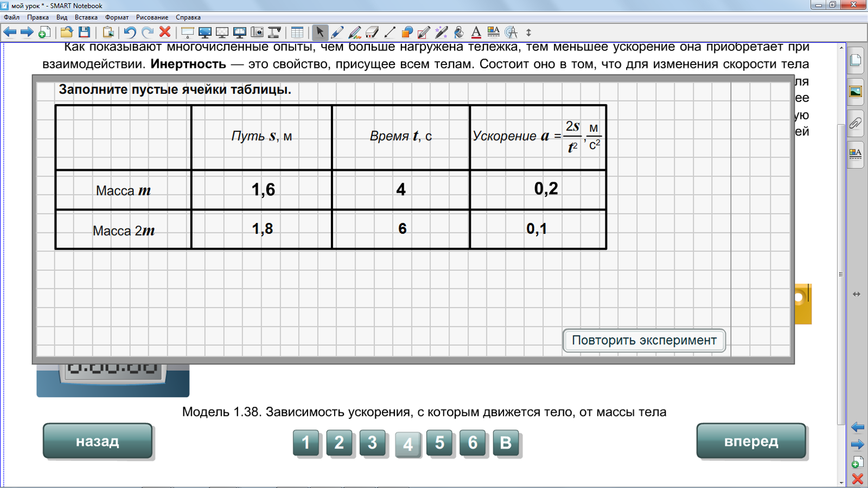This screenshot has height=488, width=868.
Task: Go to previous page using blue back arrow in toolbar
Action: tap(10, 33)
